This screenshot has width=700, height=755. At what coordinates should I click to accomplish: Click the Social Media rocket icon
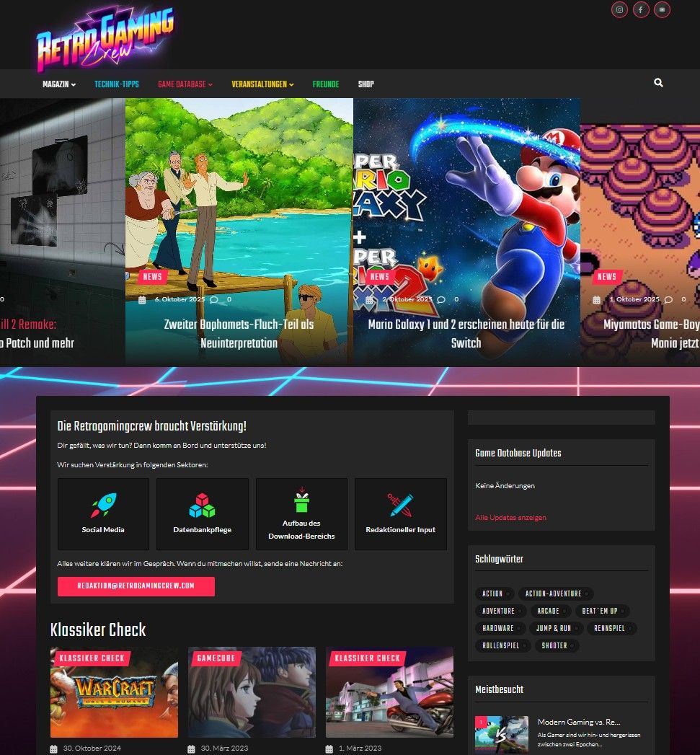103,505
